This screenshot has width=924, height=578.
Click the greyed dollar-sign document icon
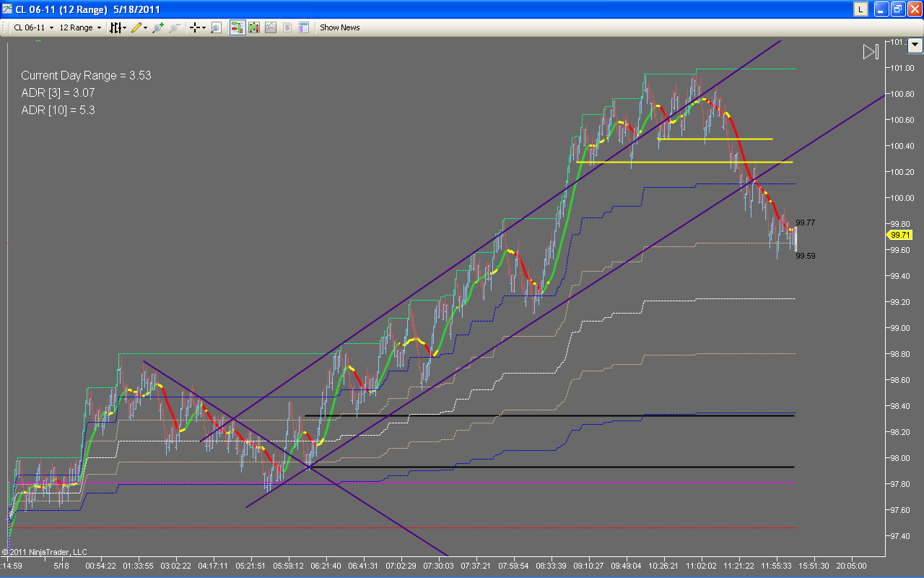[287, 27]
